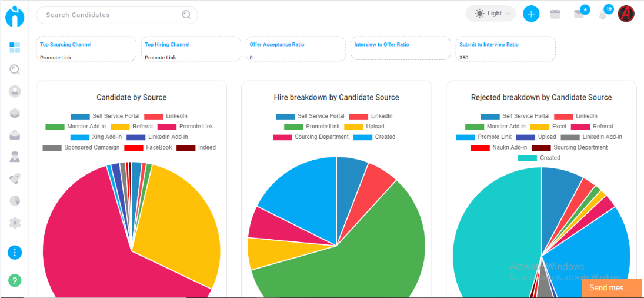Toggle Xing Add-in legend item

click(96, 137)
